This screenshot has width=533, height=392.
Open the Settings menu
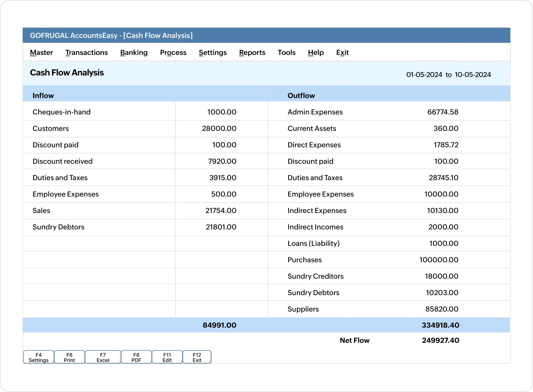pyautogui.click(x=212, y=52)
